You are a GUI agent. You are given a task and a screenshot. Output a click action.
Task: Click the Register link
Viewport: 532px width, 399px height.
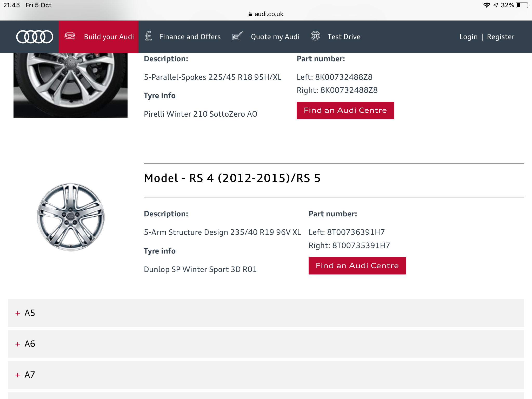pyautogui.click(x=501, y=37)
